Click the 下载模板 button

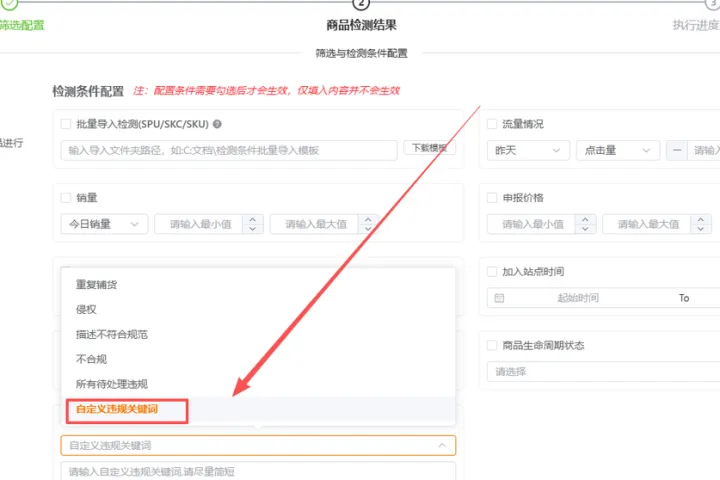pos(429,148)
